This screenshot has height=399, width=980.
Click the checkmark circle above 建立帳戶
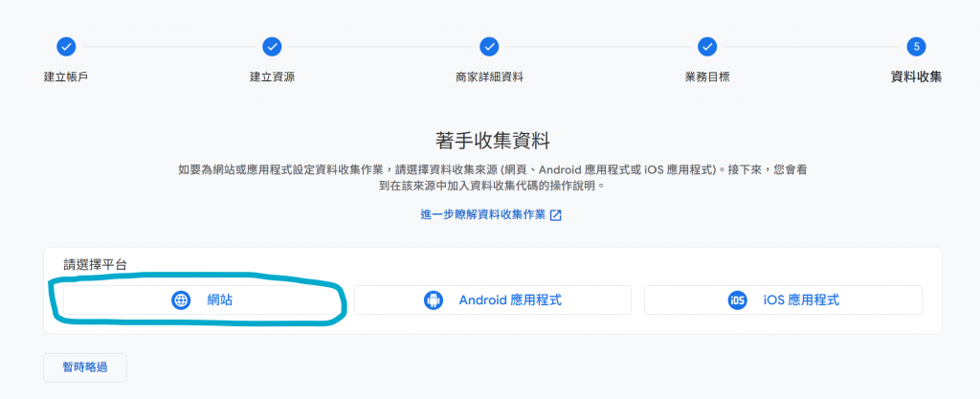pos(66,46)
